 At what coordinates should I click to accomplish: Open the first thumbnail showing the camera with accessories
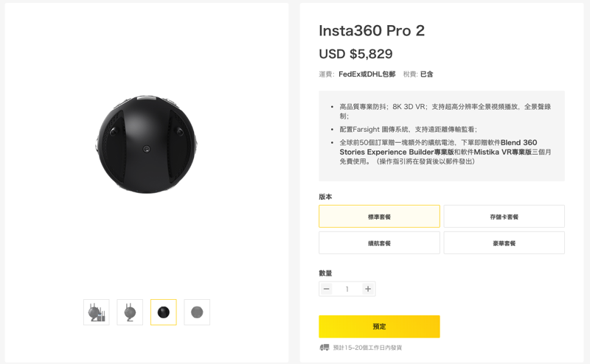[97, 312]
